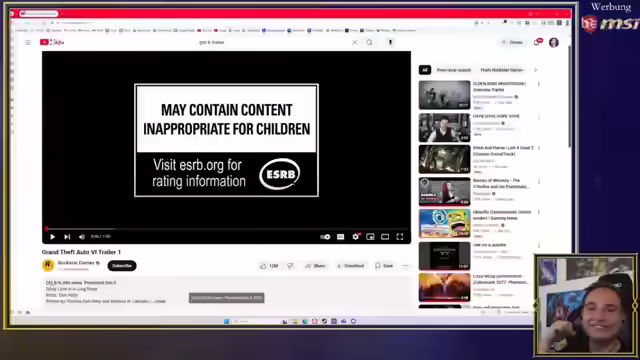Open the account avatar menu

point(554,42)
